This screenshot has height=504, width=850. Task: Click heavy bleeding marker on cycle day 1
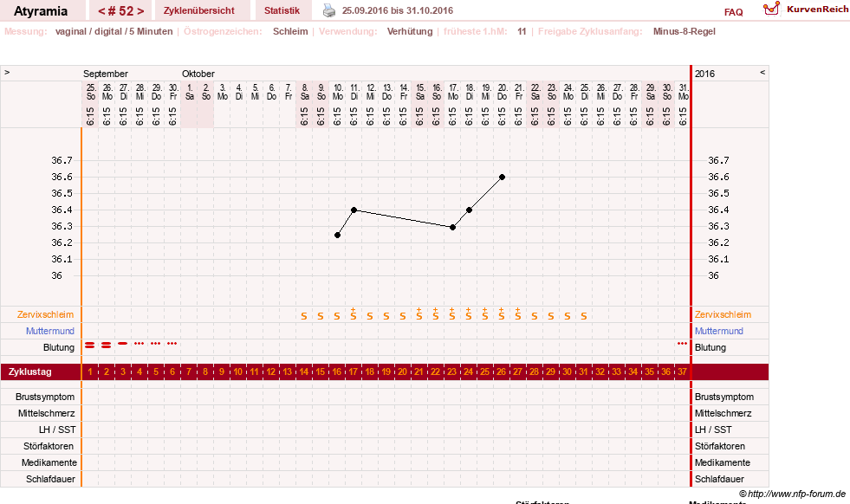point(90,345)
